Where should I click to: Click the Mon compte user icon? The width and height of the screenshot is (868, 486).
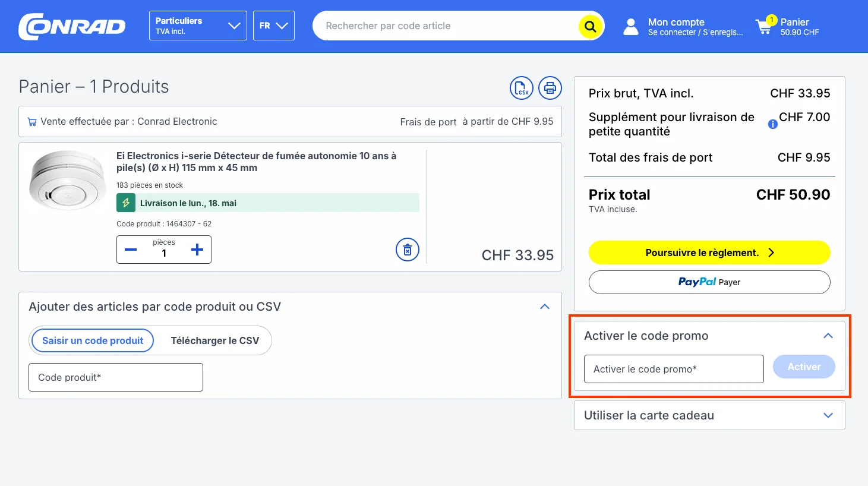[631, 26]
